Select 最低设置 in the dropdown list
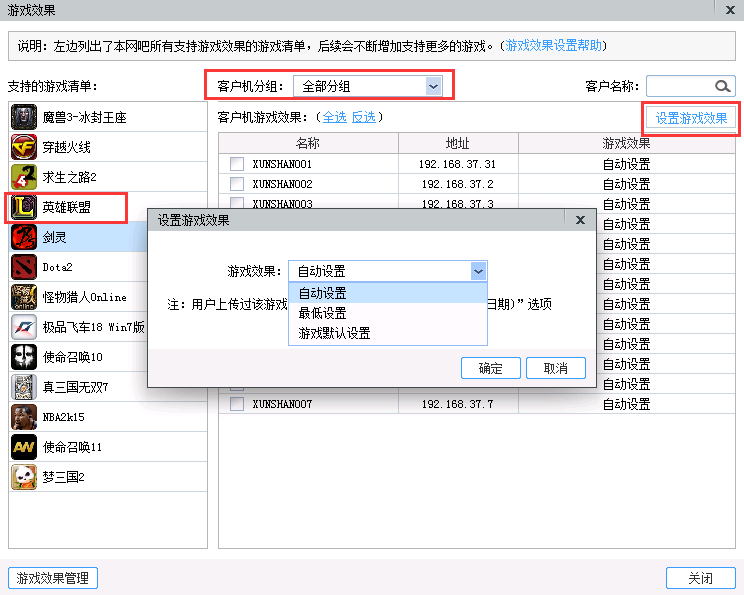The width and height of the screenshot is (744, 595). (388, 313)
